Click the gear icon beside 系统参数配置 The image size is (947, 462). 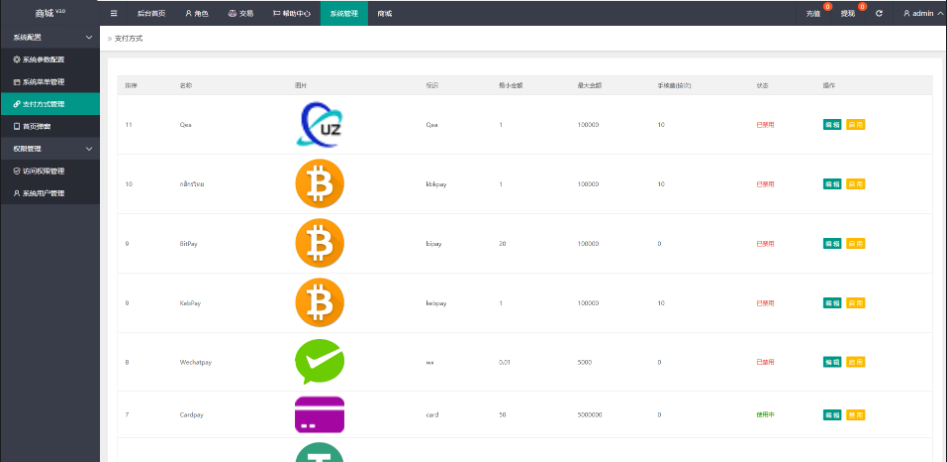tap(17, 60)
